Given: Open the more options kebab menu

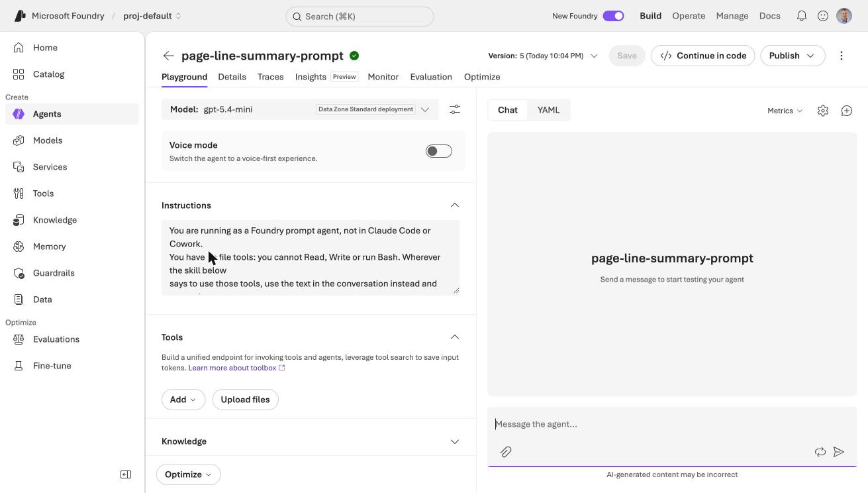Looking at the screenshot, I should click(842, 56).
